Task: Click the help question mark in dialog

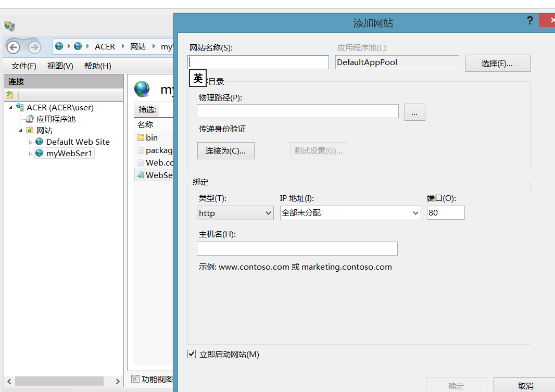Action: coord(529,20)
